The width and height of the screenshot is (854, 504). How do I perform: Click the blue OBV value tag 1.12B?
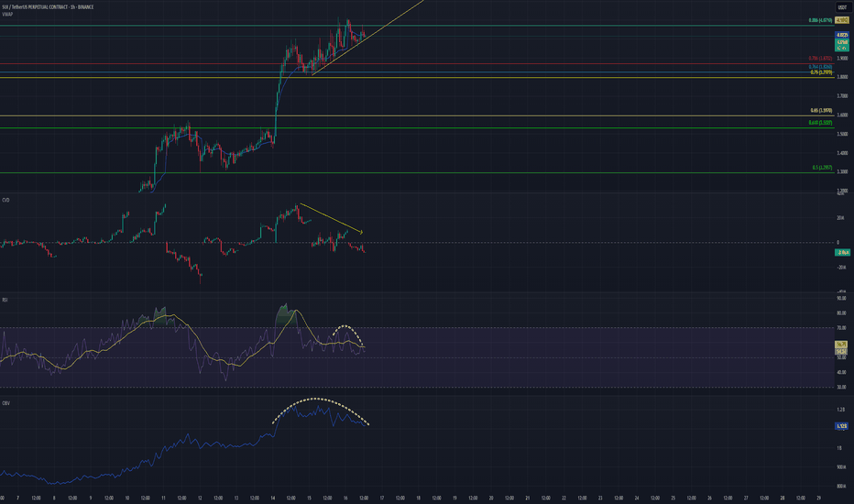tap(841, 426)
